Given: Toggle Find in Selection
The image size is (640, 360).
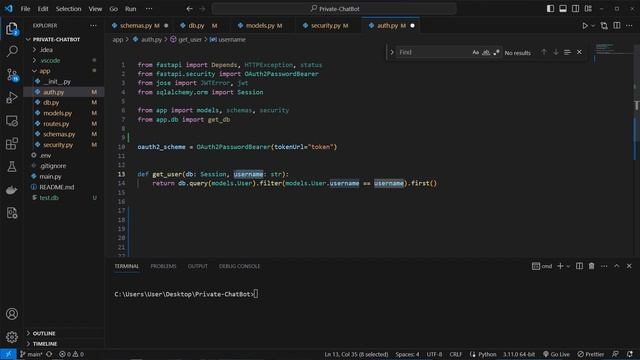Looking at the screenshot, I should [567, 52].
